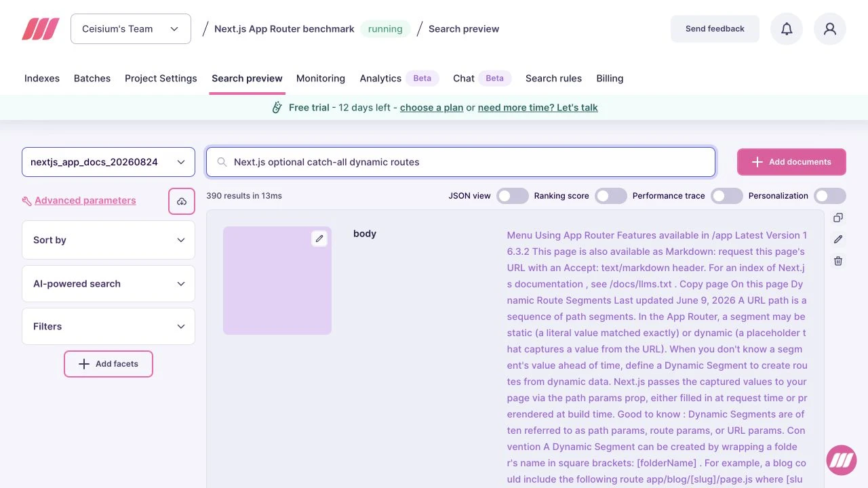Open Project Settings tab
This screenshot has height=488, width=868.
(x=161, y=79)
